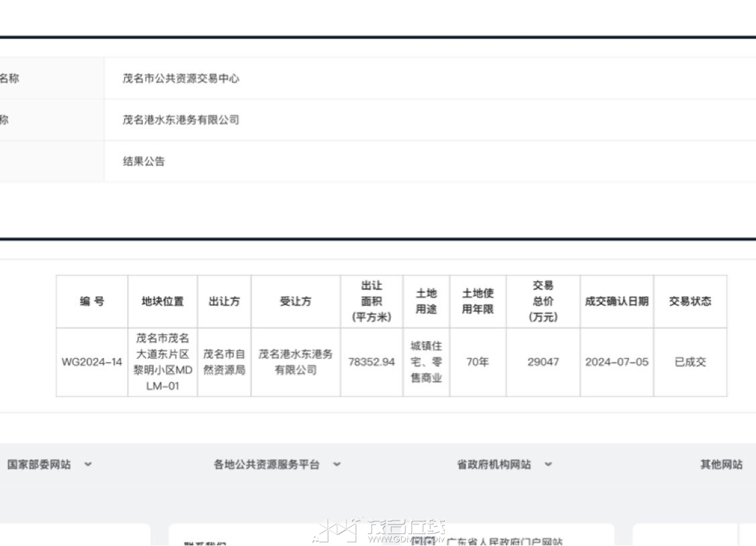Select the 70年 cell
Screen dimensions: 756x546
coord(478,362)
